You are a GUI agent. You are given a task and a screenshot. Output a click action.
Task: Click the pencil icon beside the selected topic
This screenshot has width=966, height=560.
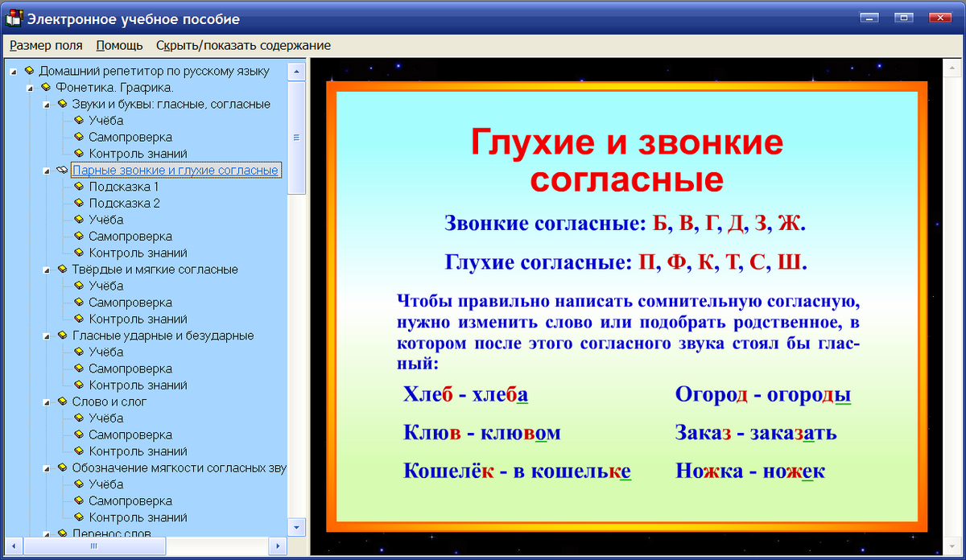pos(60,170)
